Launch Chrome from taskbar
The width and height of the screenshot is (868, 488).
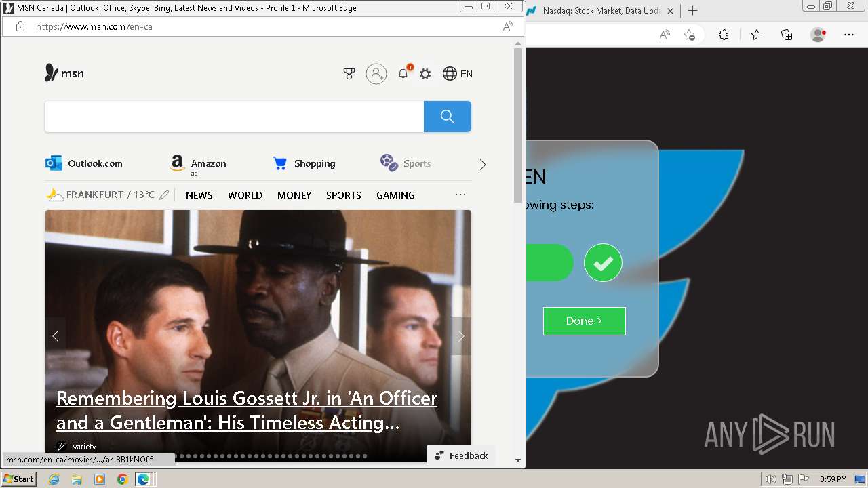(x=122, y=479)
